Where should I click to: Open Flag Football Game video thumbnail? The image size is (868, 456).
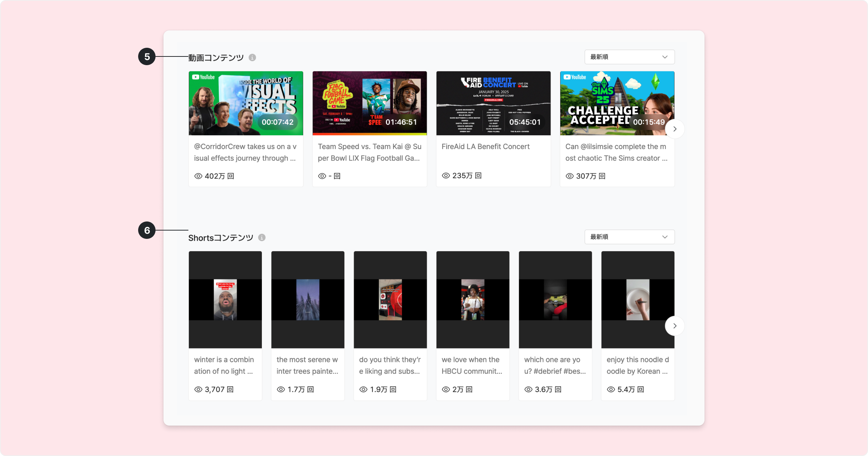(x=369, y=103)
